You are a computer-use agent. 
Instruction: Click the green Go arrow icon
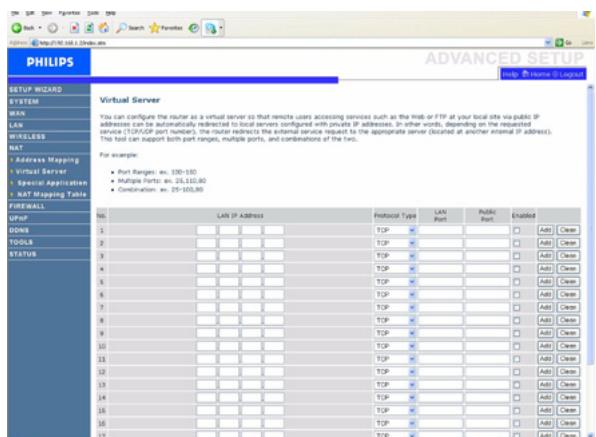point(559,43)
